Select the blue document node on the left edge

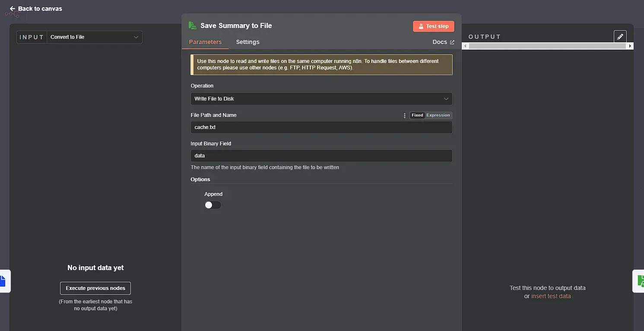(3, 281)
